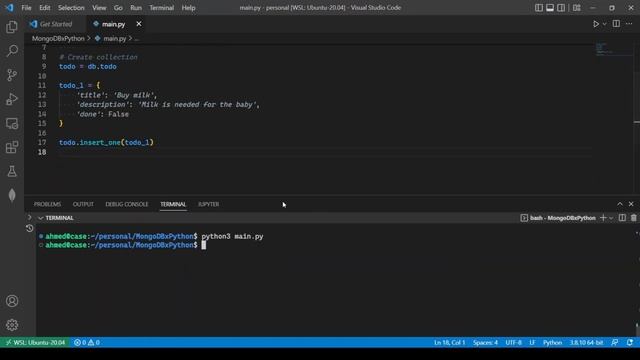Split the terminal
This screenshot has height=360, width=640.
[x=622, y=218]
